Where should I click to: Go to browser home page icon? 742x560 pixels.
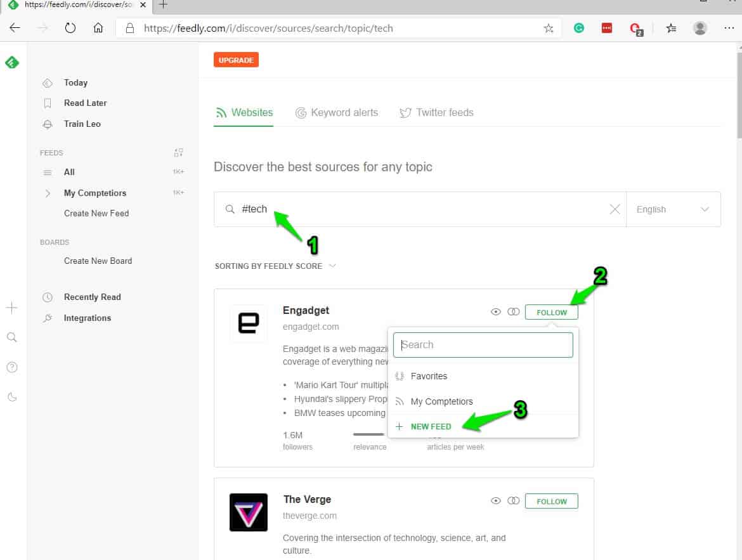(98, 28)
